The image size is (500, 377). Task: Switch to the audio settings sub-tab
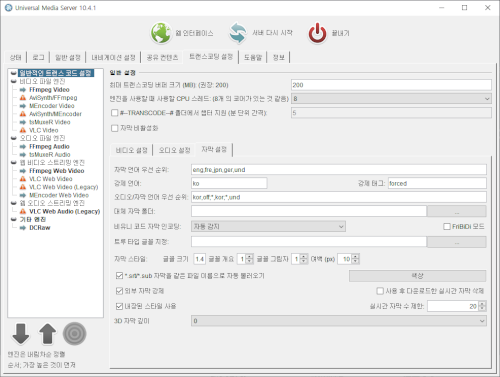pyautogui.click(x=175, y=150)
